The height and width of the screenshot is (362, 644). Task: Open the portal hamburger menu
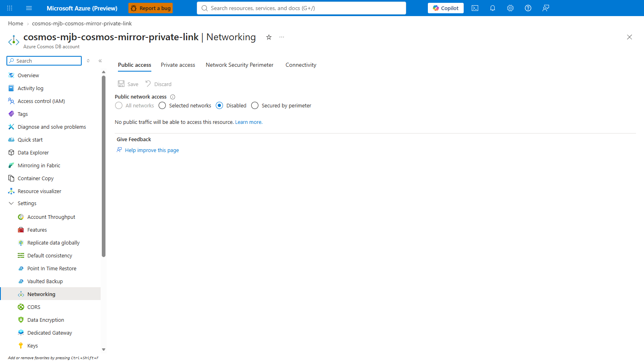29,8
